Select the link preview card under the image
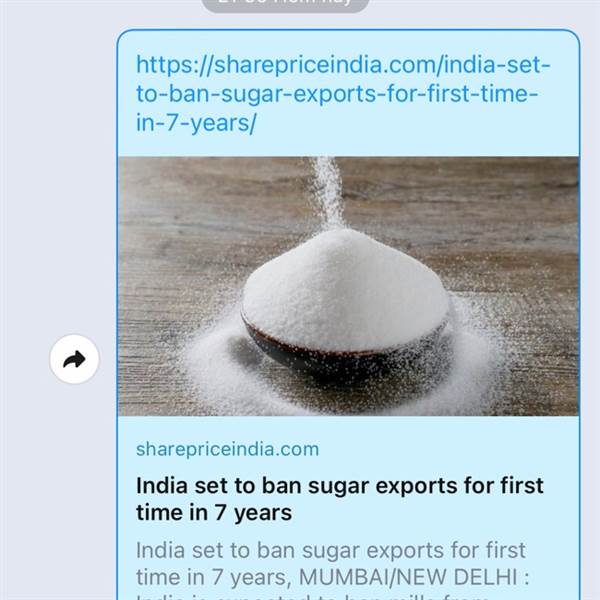This screenshot has height=600, width=600. tap(348, 508)
